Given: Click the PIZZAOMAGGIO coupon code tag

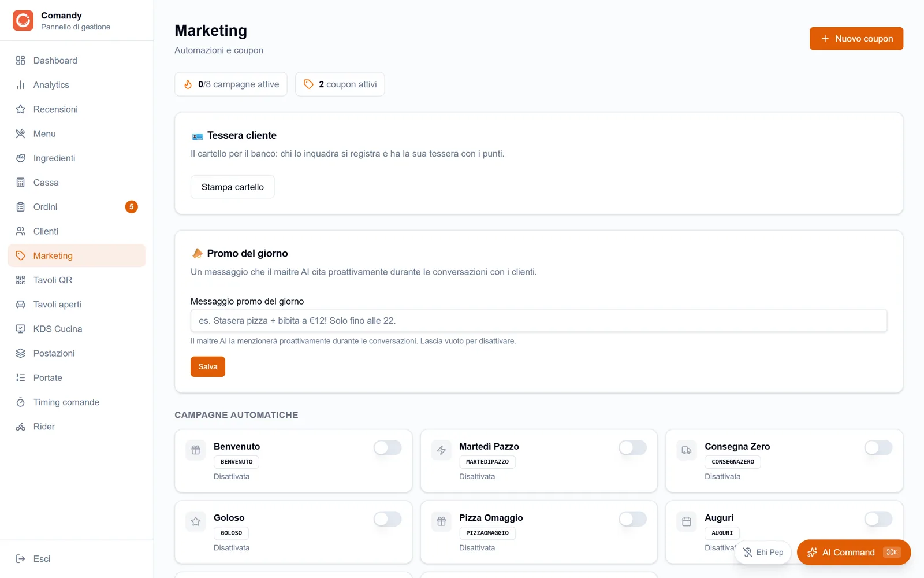Looking at the screenshot, I should [x=487, y=533].
